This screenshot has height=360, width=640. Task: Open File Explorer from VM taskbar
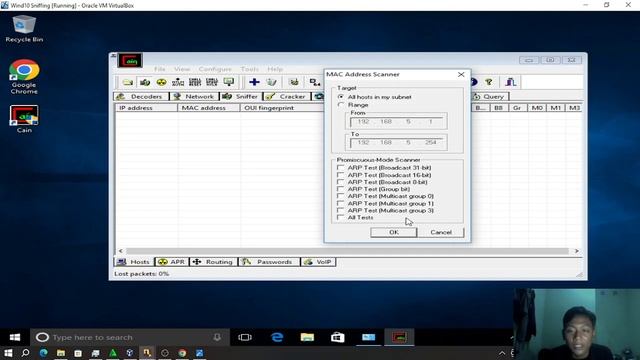click(307, 337)
